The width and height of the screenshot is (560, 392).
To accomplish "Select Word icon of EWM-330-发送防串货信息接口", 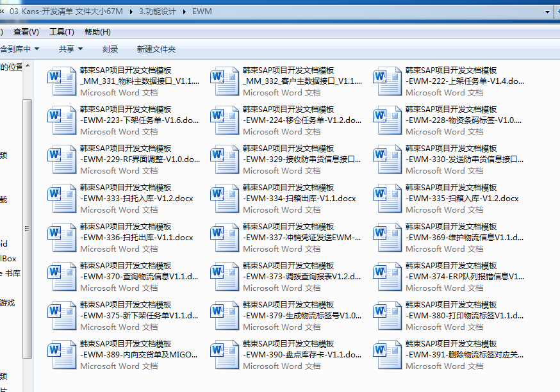I will (x=387, y=159).
